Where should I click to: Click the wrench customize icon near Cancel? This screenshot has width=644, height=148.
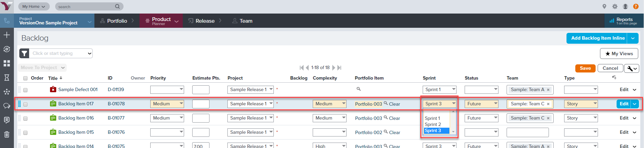[631, 68]
